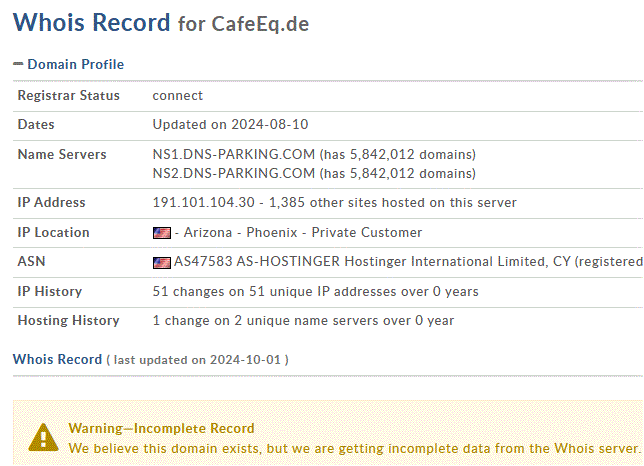Click the Whois Record section heading

[58, 359]
